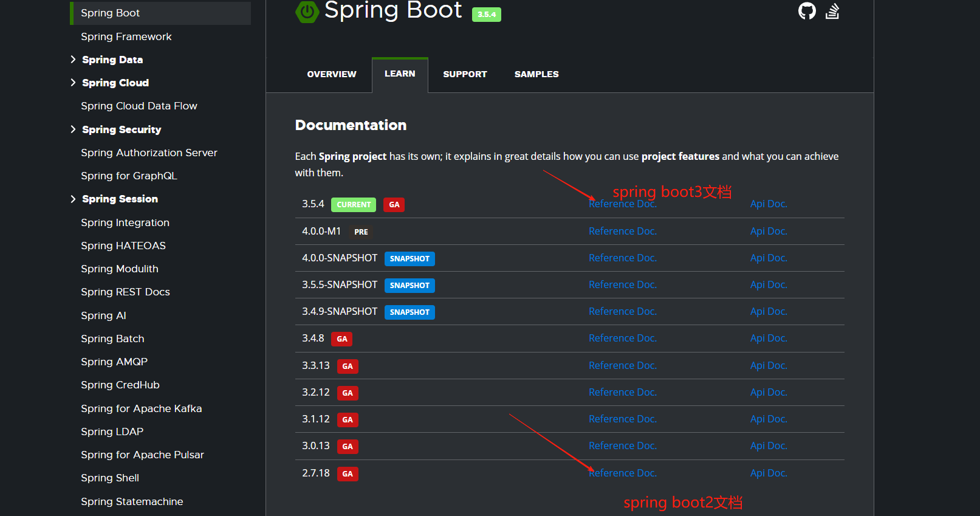Open Reference Doc. for 3.4.9-SNAPSHOT
This screenshot has width=980, height=516.
point(623,311)
